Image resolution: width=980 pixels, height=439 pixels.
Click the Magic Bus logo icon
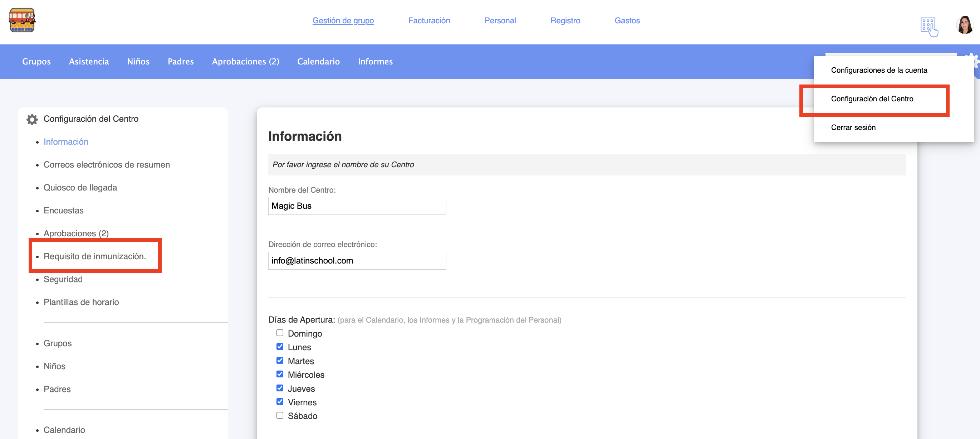22,20
